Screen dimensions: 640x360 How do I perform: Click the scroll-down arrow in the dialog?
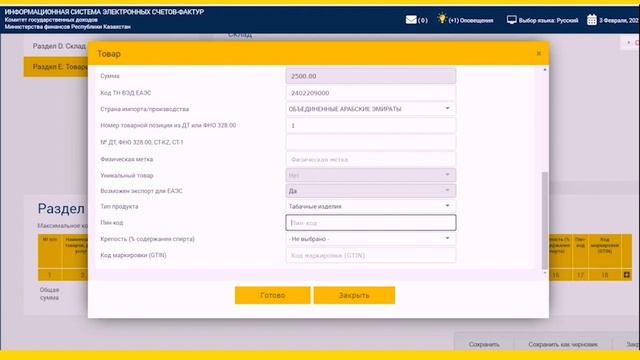coord(544,273)
